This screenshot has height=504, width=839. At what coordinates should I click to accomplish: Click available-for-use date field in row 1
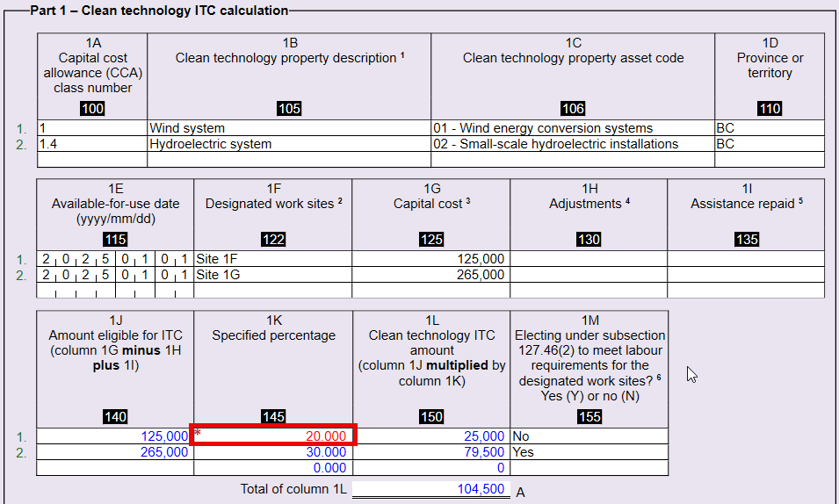point(115,259)
